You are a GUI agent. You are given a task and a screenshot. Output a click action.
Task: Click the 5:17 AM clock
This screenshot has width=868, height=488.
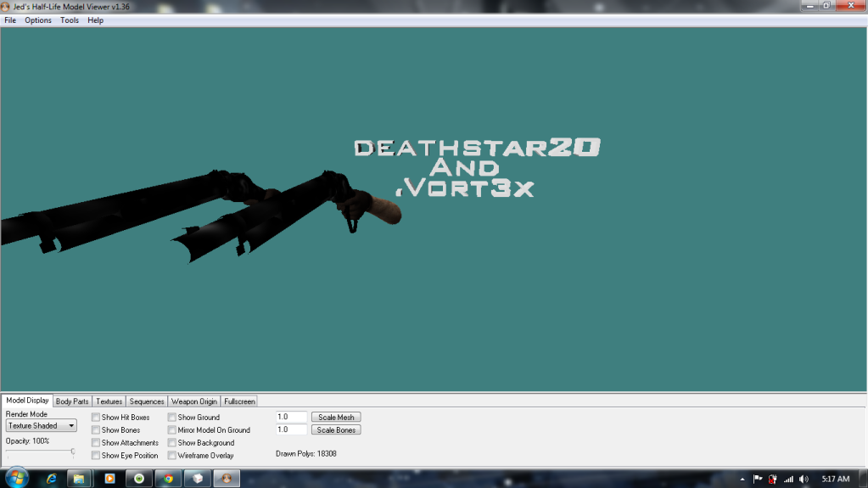pos(836,479)
